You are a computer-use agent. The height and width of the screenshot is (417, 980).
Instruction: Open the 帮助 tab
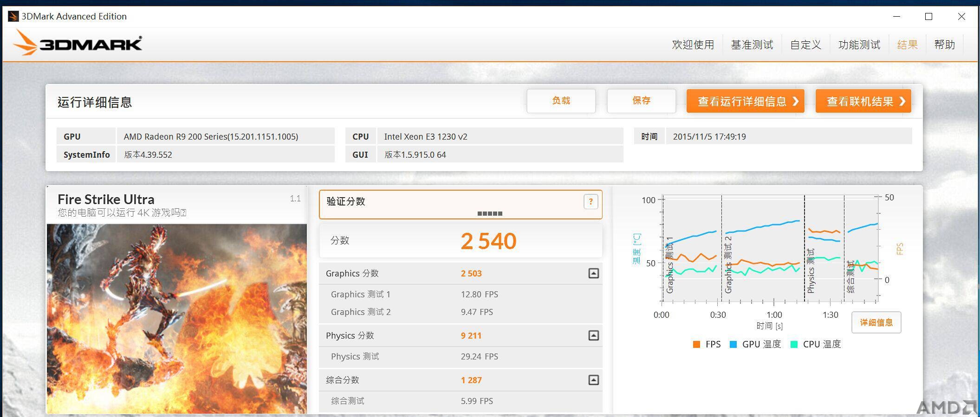pyautogui.click(x=944, y=45)
